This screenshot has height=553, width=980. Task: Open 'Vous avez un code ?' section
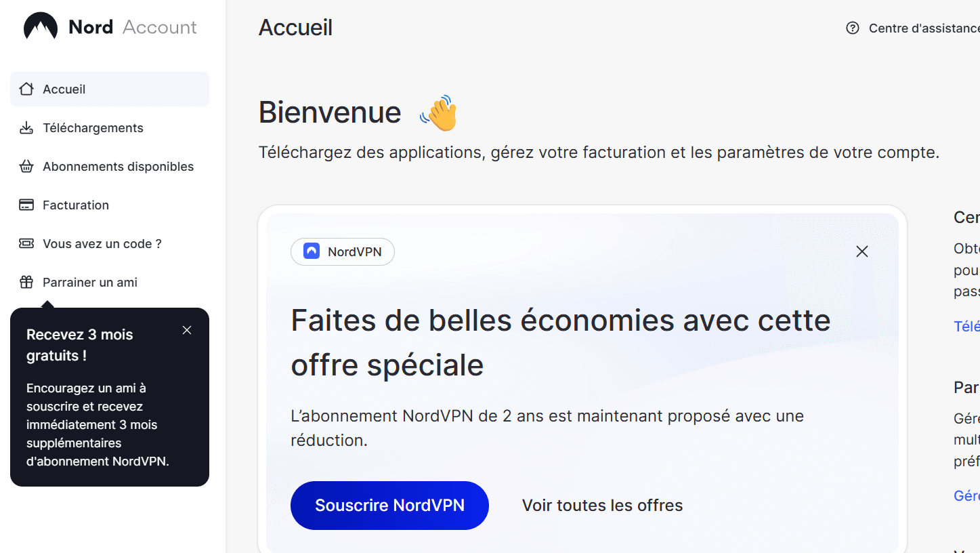tap(102, 243)
